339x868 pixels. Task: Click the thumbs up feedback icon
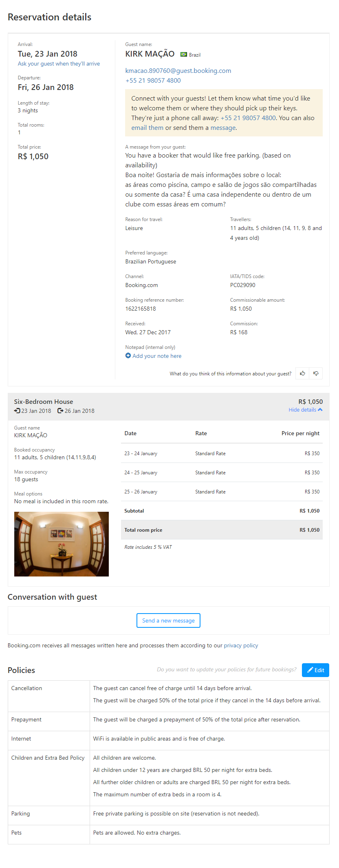302,373
